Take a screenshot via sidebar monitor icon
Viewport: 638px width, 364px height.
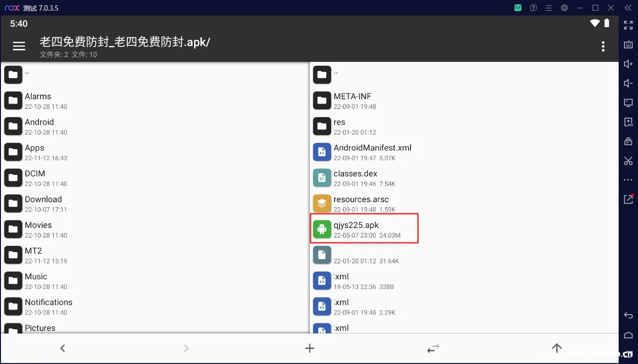click(x=628, y=103)
